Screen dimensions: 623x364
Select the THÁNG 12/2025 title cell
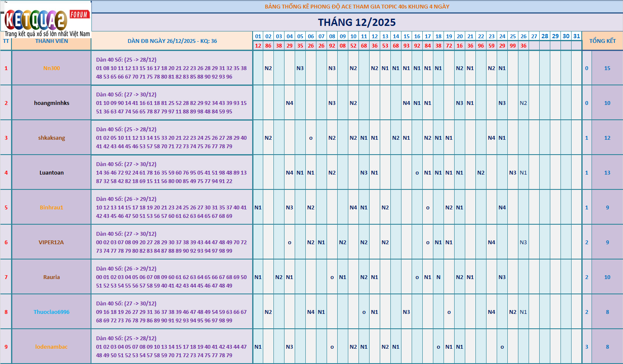357,23
